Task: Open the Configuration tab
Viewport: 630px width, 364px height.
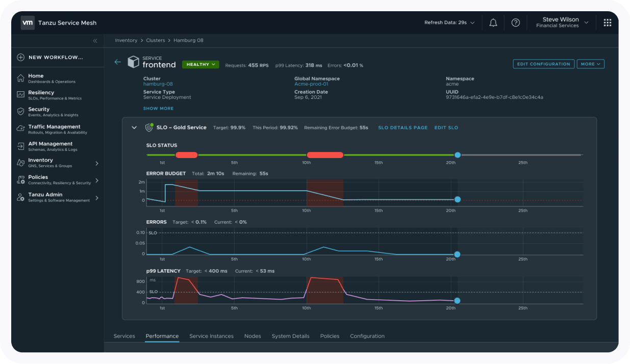Action: coord(367,336)
